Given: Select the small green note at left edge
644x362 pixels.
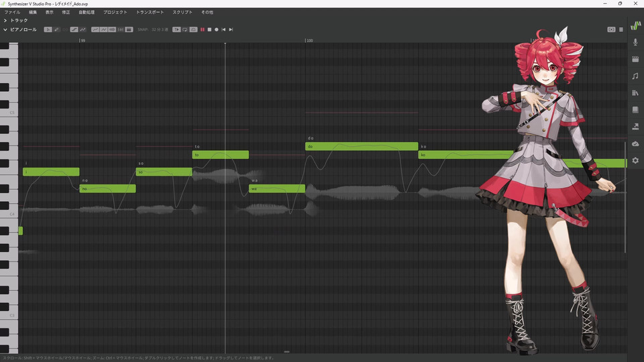Looking at the screenshot, I should 21,231.
